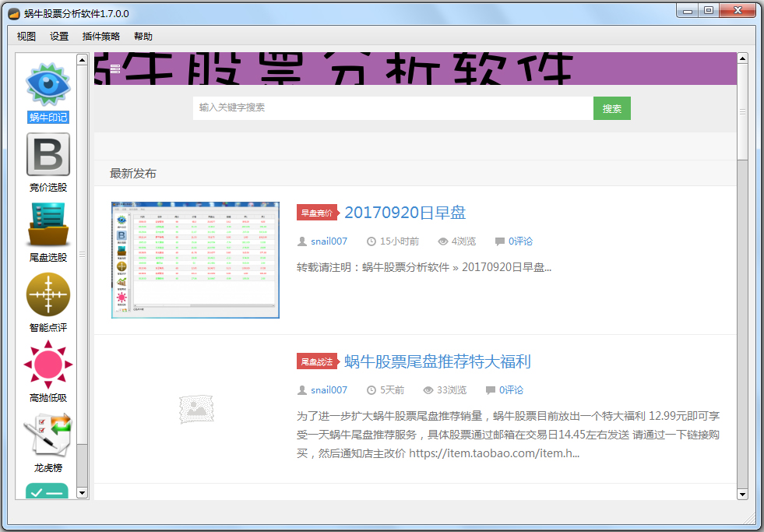Click the main content vertical scrollbar thumb
This screenshot has height=532, width=764.
742,111
